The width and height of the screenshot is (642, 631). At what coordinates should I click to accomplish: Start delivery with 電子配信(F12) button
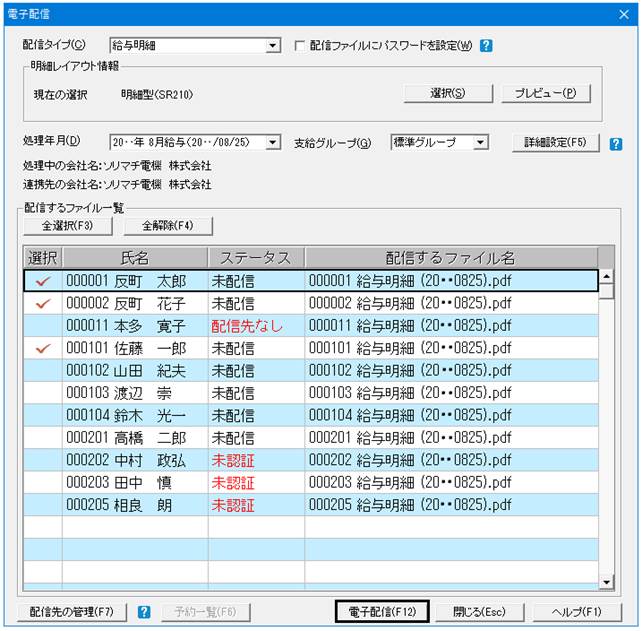point(382,612)
